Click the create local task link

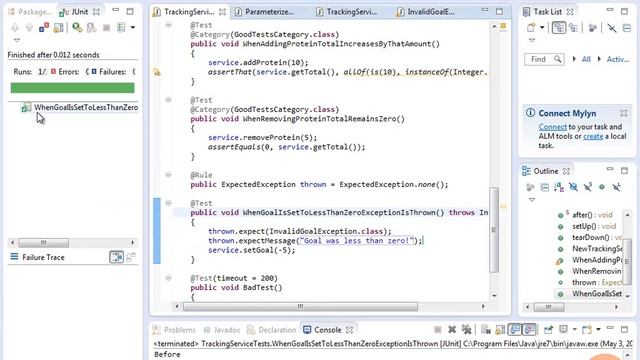593,136
